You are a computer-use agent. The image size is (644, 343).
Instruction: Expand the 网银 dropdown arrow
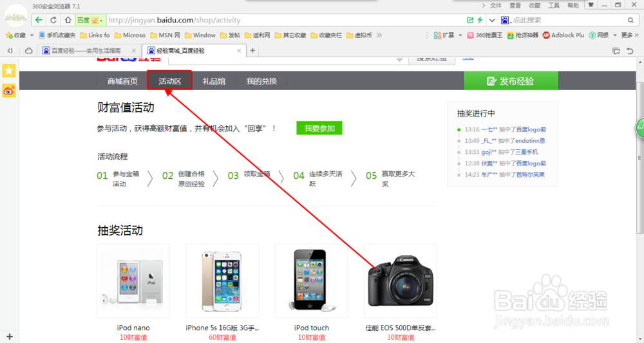(615, 35)
